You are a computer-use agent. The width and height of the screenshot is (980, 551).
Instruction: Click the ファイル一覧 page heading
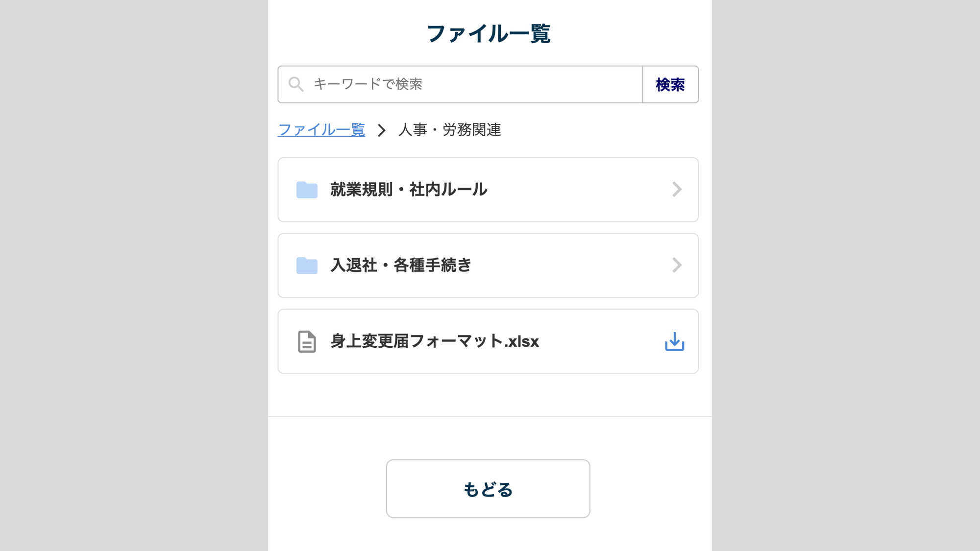[x=489, y=34]
